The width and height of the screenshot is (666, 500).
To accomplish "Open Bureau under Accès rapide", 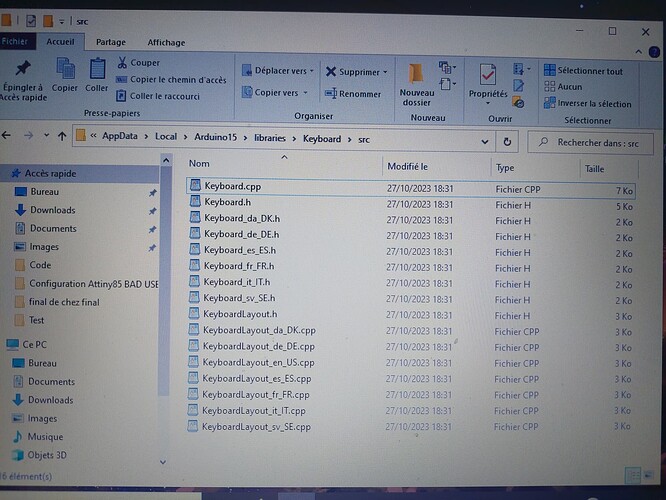I will click(45, 192).
